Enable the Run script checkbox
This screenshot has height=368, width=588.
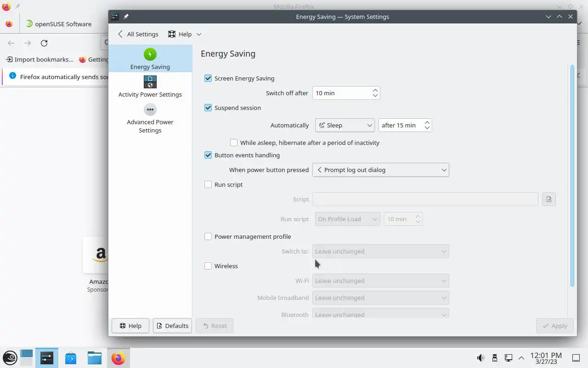tap(208, 184)
